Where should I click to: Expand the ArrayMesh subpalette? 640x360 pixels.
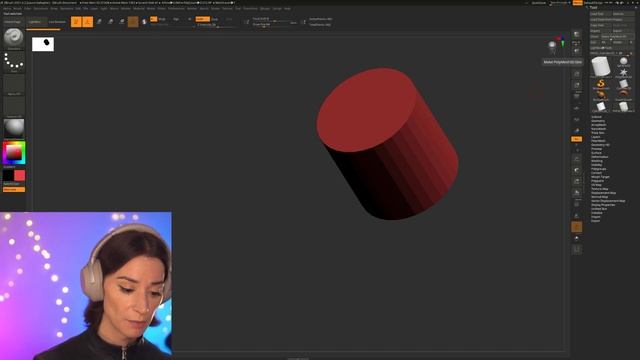tap(598, 125)
